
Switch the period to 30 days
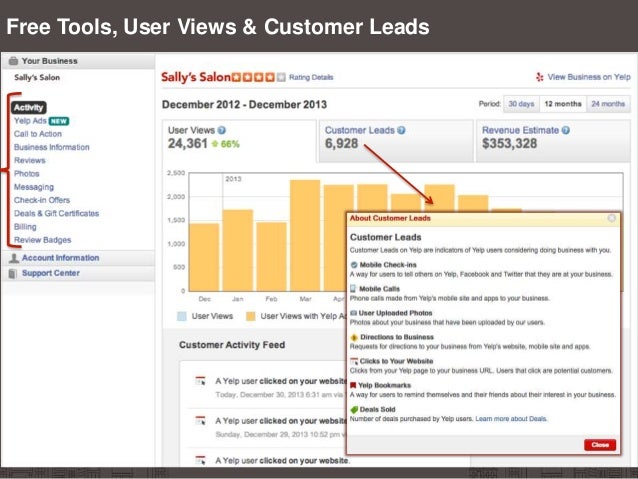click(521, 104)
